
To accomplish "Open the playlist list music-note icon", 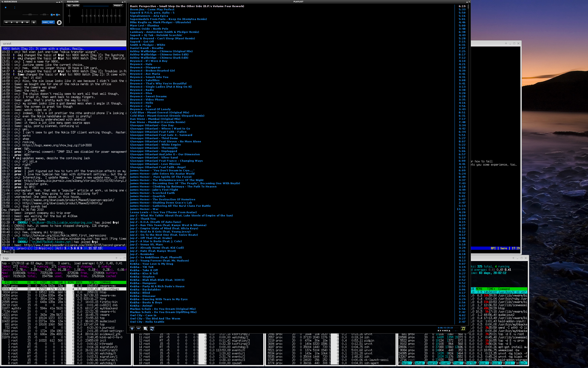I will coord(463,329).
